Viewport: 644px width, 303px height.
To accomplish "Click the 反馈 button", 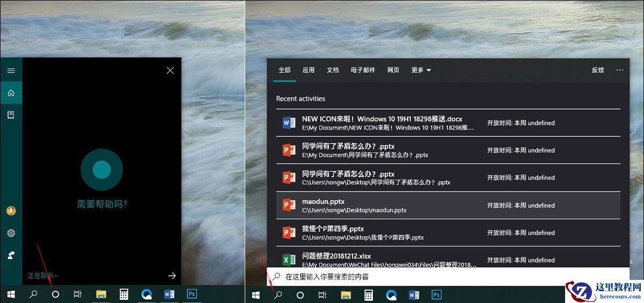I will point(598,70).
